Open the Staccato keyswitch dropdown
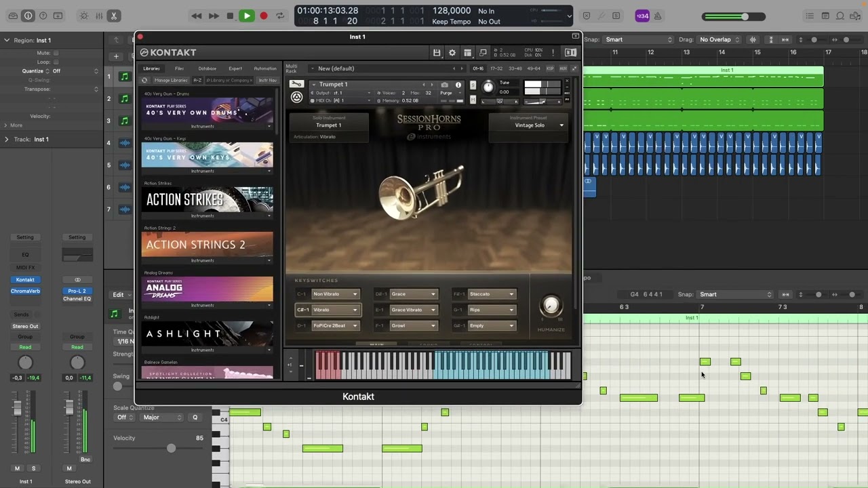The image size is (868, 488). (492, 294)
